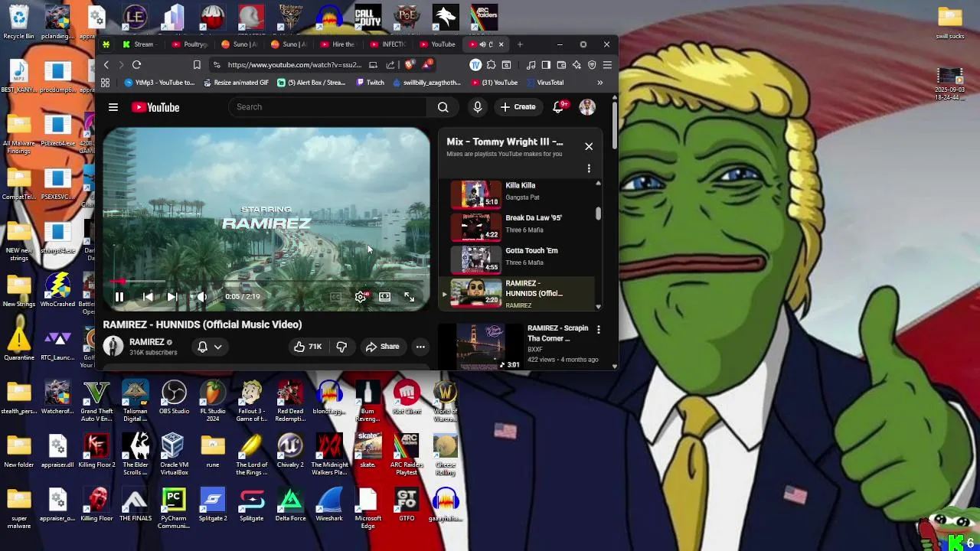Open the browser wallet icon
This screenshot has height=551, width=980.
[x=561, y=65]
